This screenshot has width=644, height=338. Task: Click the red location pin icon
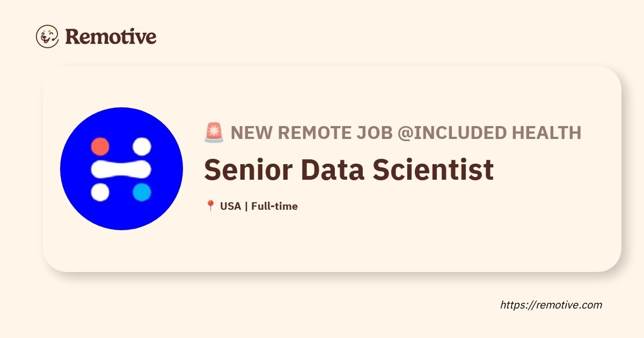pos(210,206)
